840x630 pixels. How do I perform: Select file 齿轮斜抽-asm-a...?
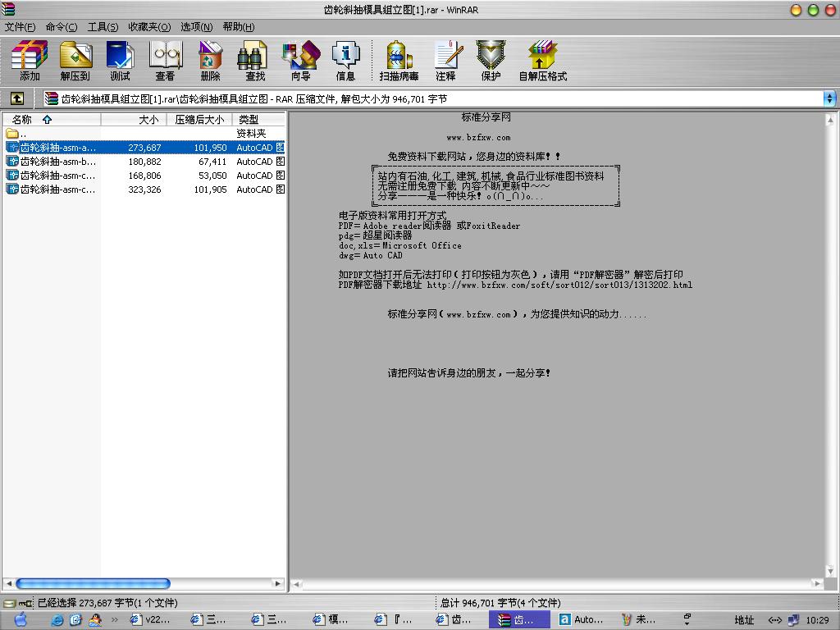pyautogui.click(x=144, y=148)
